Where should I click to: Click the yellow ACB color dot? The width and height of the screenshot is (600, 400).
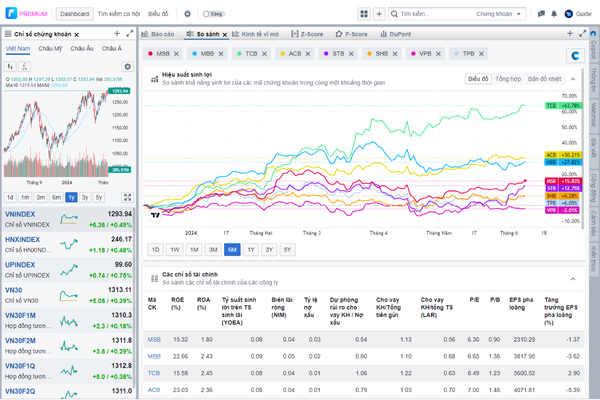[282, 54]
